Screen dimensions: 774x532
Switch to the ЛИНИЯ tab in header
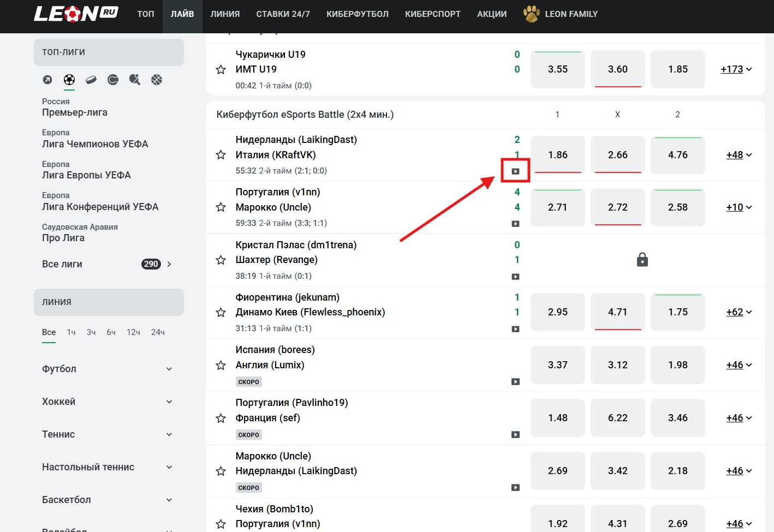(225, 14)
